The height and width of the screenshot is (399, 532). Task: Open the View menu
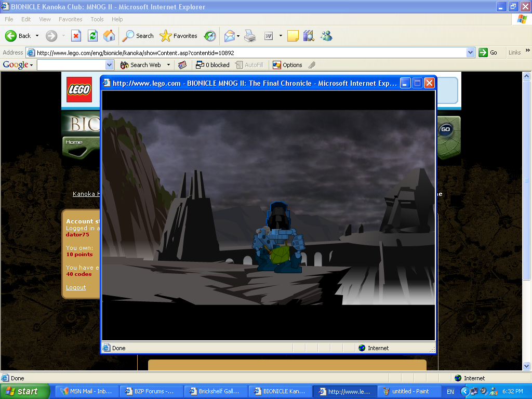click(45, 19)
